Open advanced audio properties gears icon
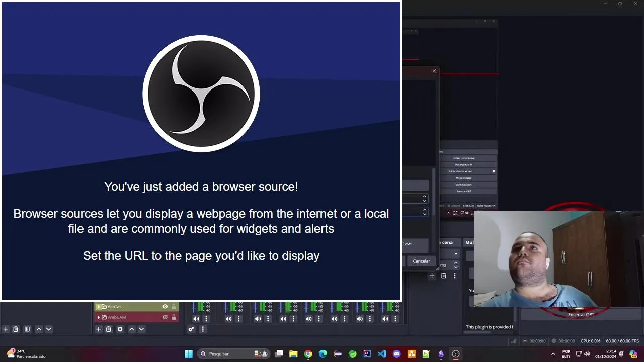 pos(191,329)
